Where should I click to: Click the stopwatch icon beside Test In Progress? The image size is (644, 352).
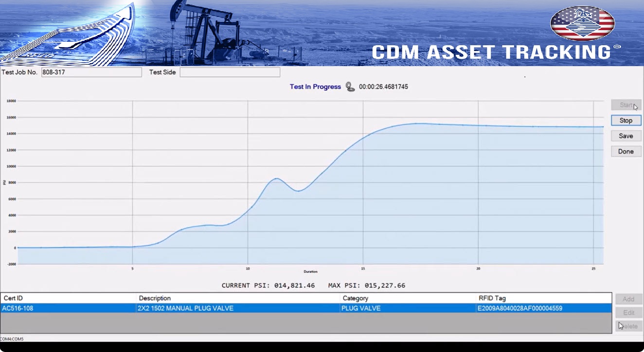pyautogui.click(x=350, y=87)
